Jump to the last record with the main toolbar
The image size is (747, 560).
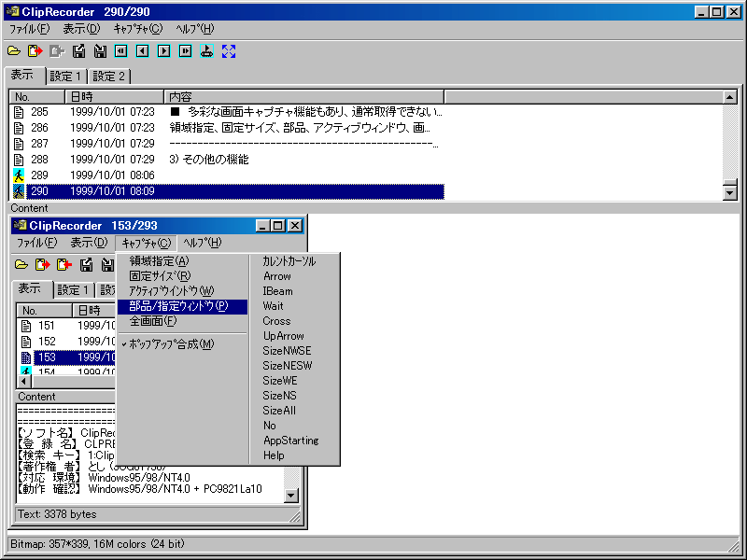pos(185,51)
